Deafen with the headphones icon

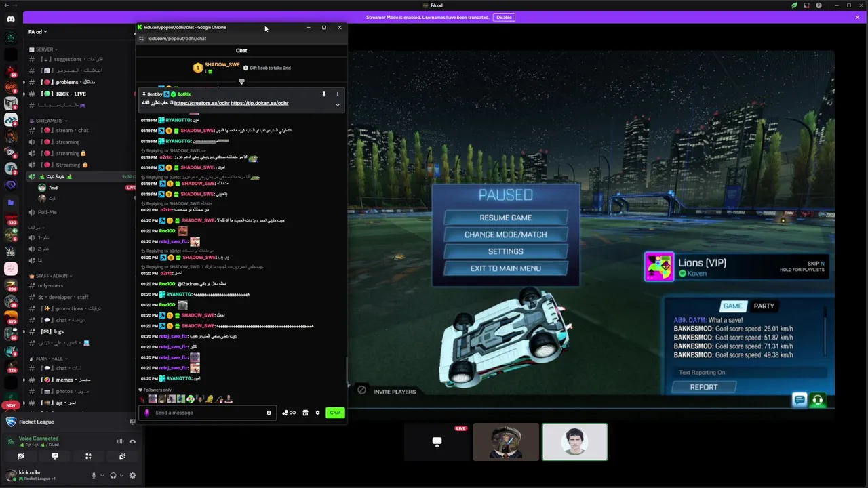tap(113, 475)
